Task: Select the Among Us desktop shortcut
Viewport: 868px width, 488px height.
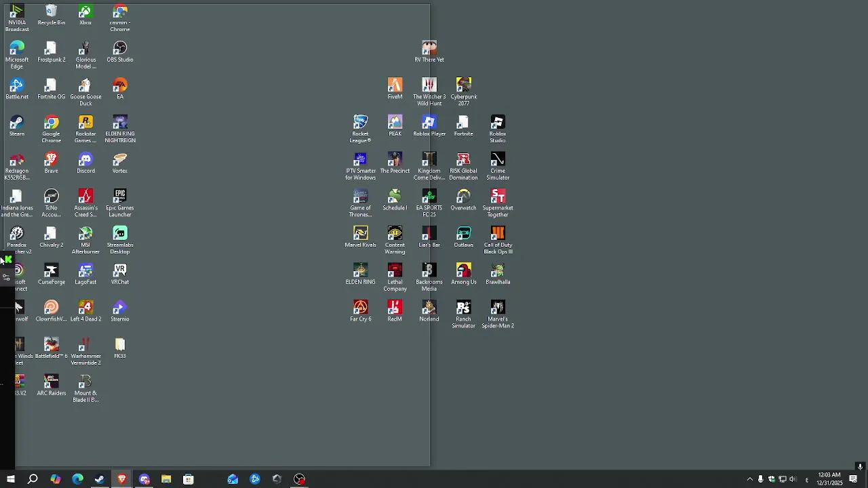Action: click(x=464, y=274)
